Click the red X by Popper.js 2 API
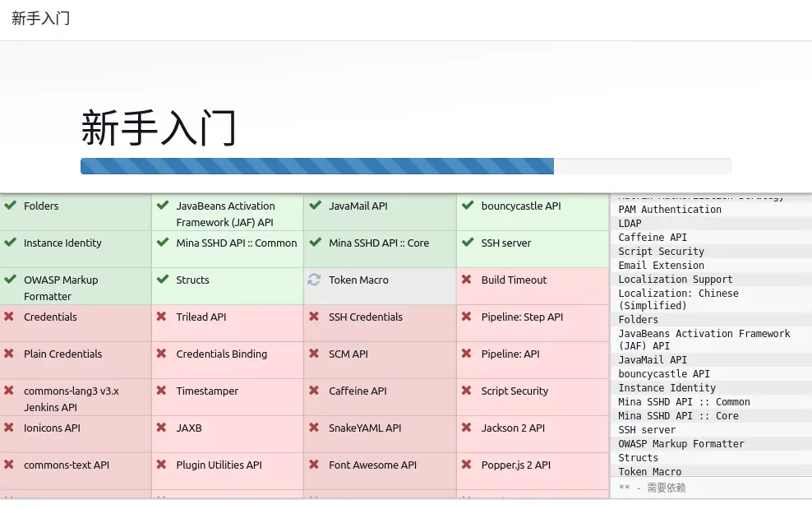The image size is (812, 509). [x=467, y=465]
